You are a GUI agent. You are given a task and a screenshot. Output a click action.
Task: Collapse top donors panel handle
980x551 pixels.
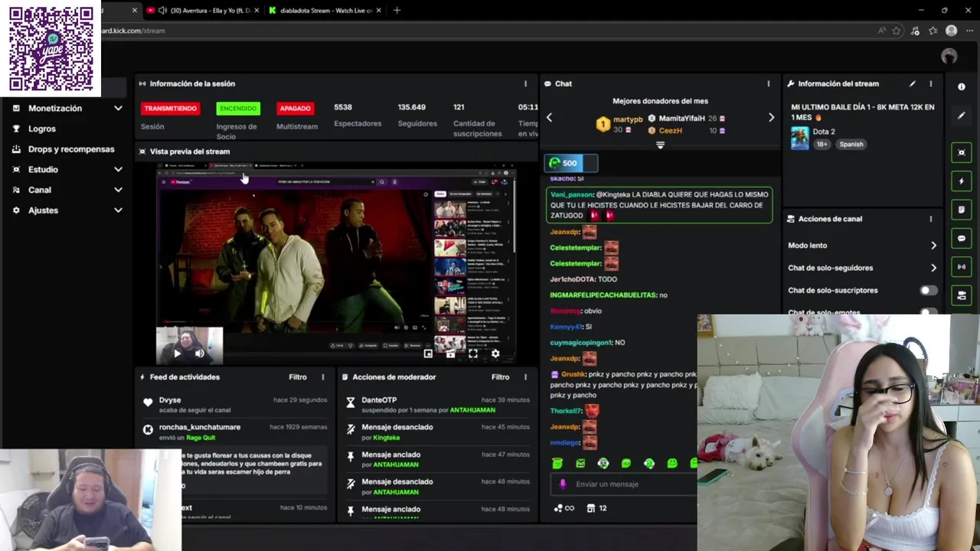coord(660,145)
